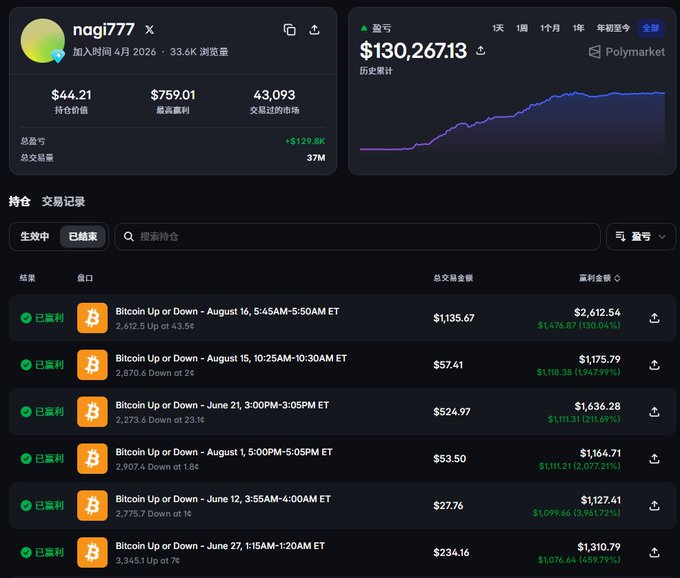Click the $2,612.54 winnings amount
This screenshot has height=578, width=680.
click(597, 312)
